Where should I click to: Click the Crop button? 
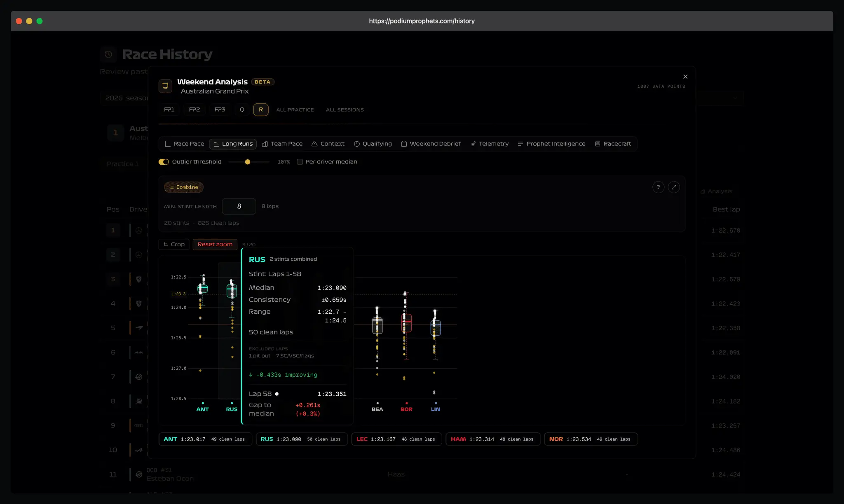[174, 244]
